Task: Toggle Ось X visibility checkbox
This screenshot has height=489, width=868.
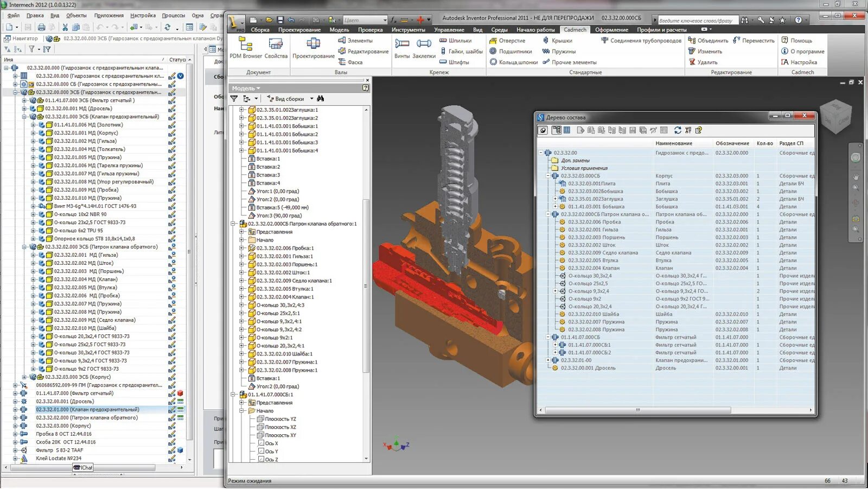Action: (x=260, y=443)
